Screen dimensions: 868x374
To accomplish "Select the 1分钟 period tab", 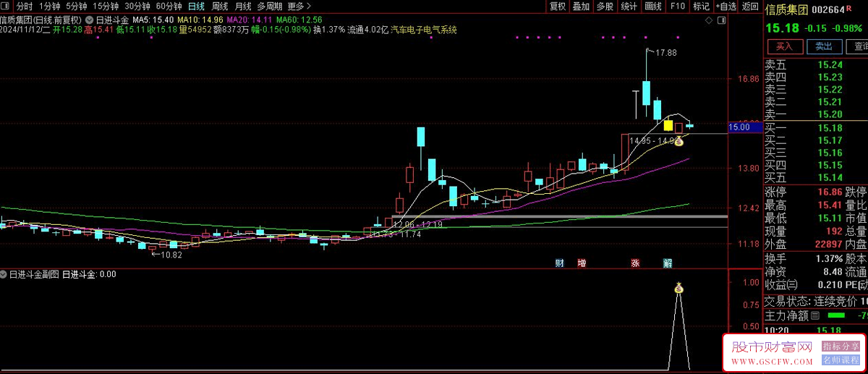I will click(50, 7).
